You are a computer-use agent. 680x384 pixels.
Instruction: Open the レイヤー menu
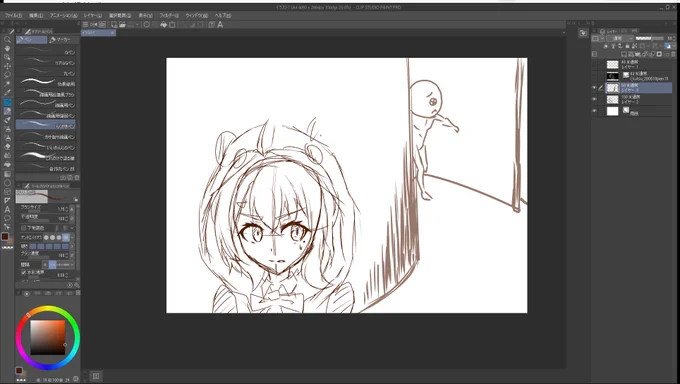(93, 15)
